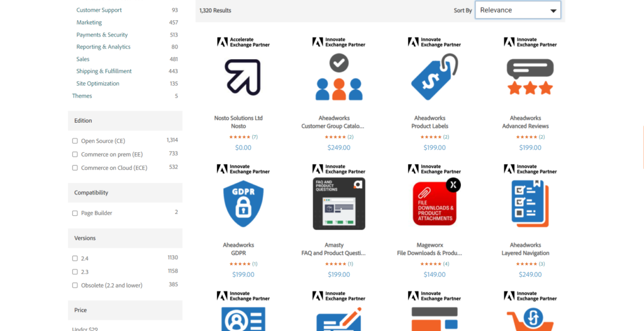Select the Reporting & Analytics category
Viewport: 644px width, 331px height.
103,47
